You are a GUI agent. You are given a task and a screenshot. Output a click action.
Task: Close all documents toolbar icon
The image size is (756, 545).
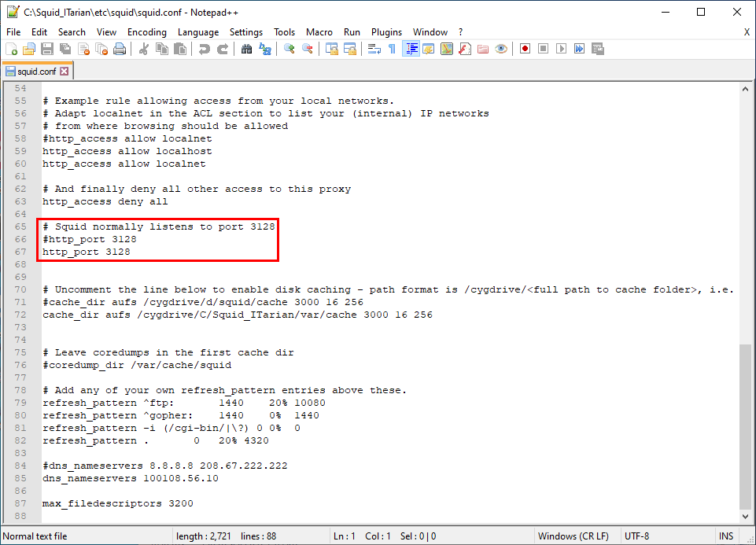[101, 49]
